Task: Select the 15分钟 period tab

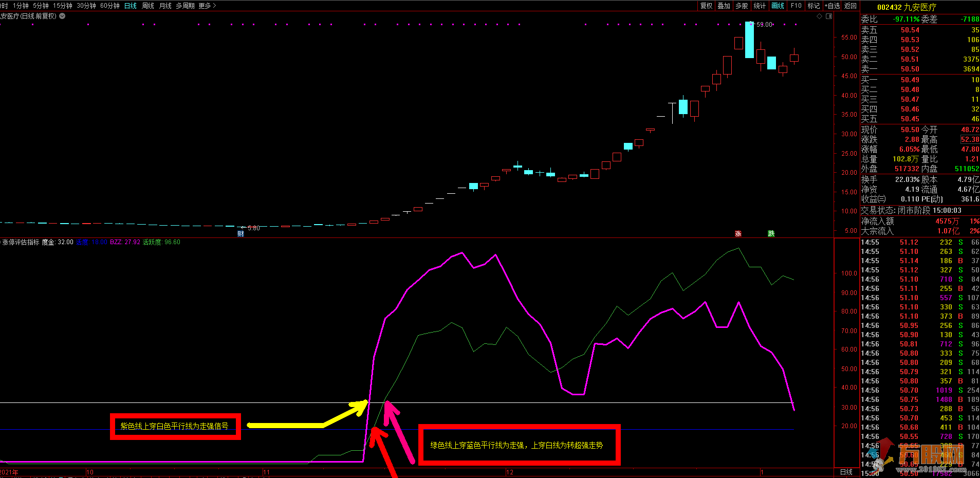Action: click(x=63, y=6)
